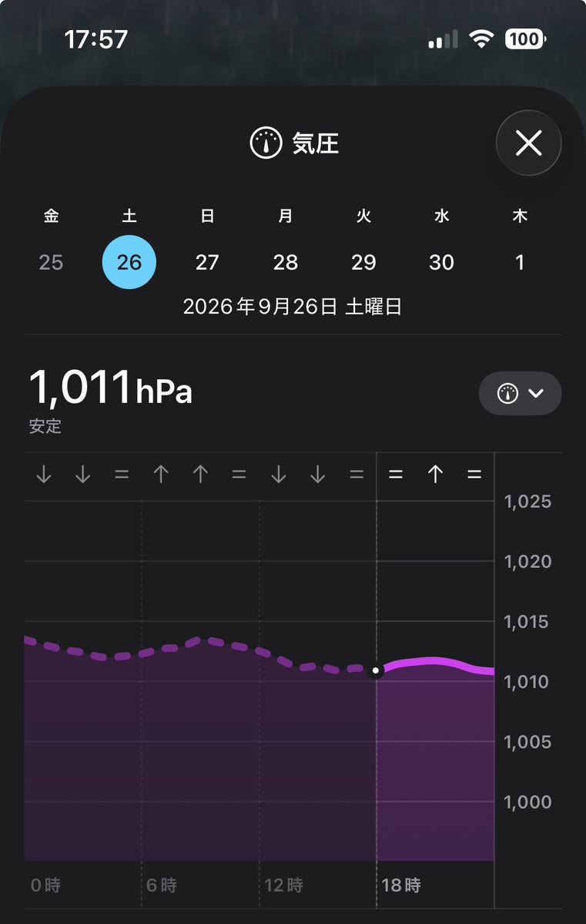Tap the 18時 axis label
This screenshot has width=586, height=924.
[x=401, y=885]
